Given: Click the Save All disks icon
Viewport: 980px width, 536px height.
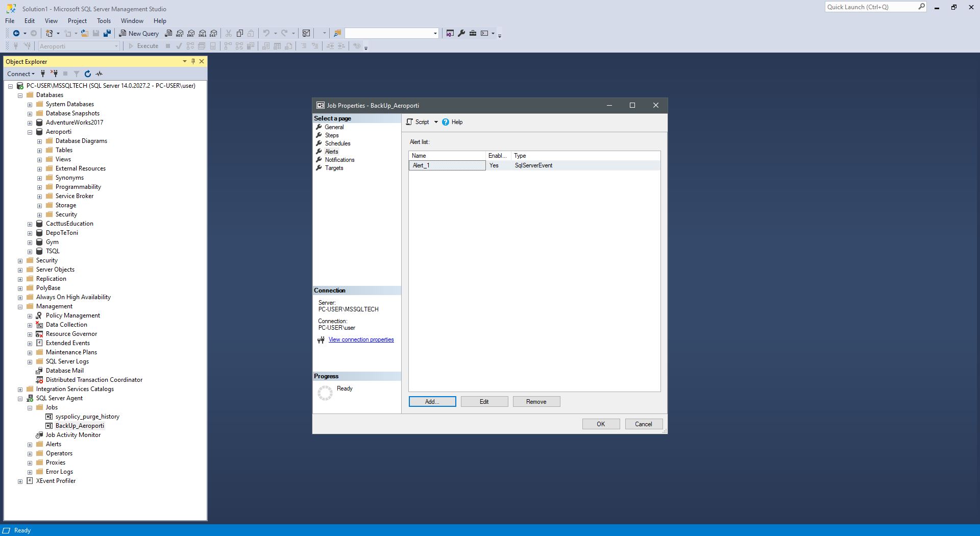Looking at the screenshot, I should (107, 33).
